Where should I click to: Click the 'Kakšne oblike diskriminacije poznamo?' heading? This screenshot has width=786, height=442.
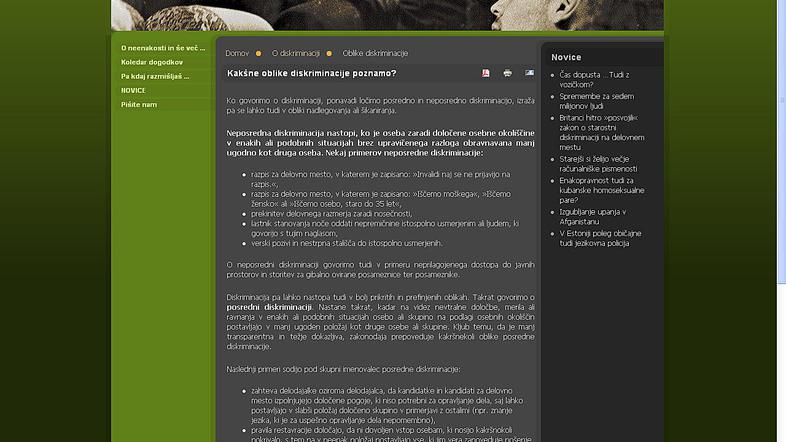point(312,73)
